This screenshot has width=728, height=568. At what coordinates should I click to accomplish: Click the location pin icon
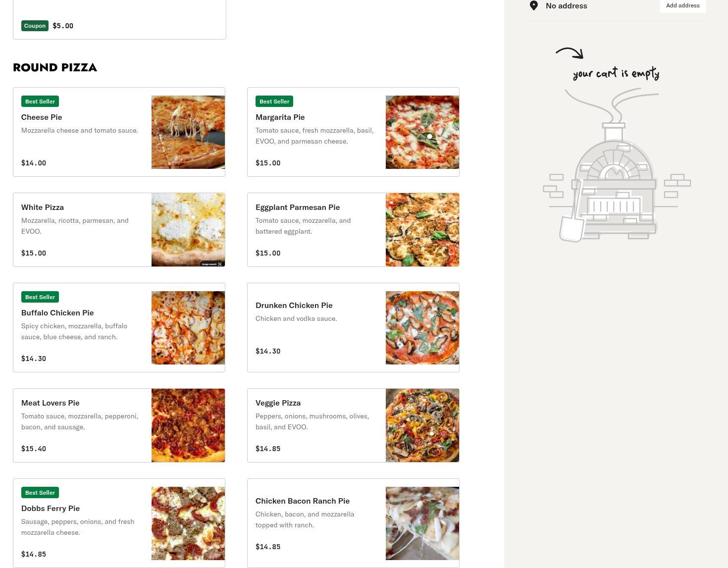534,5
